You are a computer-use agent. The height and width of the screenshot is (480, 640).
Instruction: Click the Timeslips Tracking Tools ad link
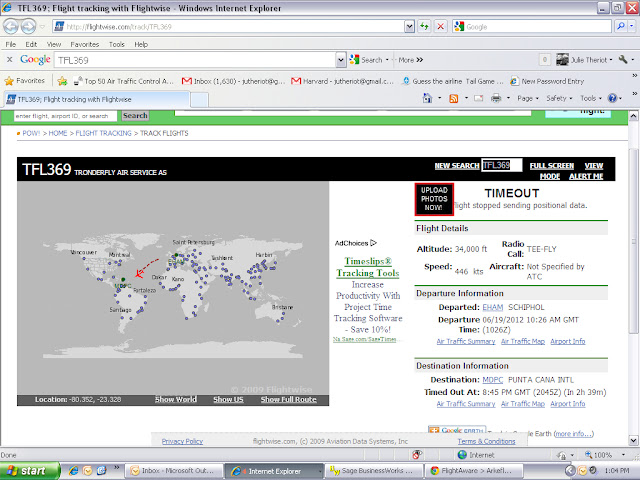tap(368, 267)
